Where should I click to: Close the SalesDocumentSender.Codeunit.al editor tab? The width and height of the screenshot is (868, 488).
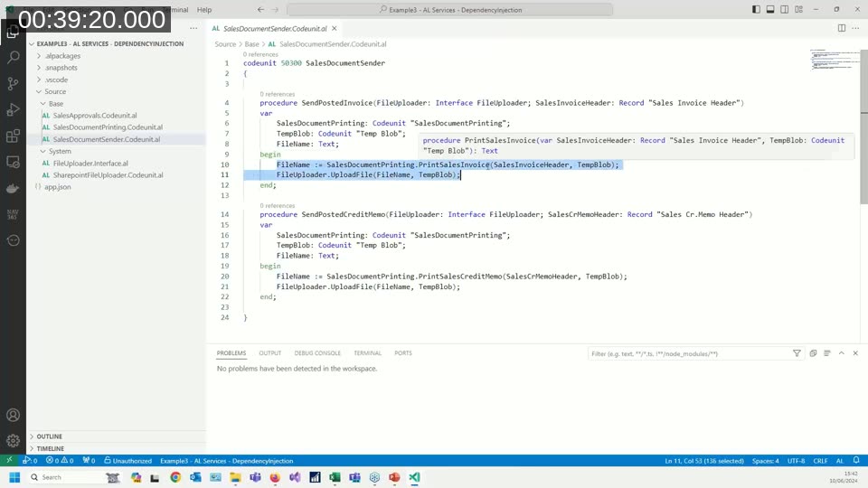pyautogui.click(x=335, y=28)
